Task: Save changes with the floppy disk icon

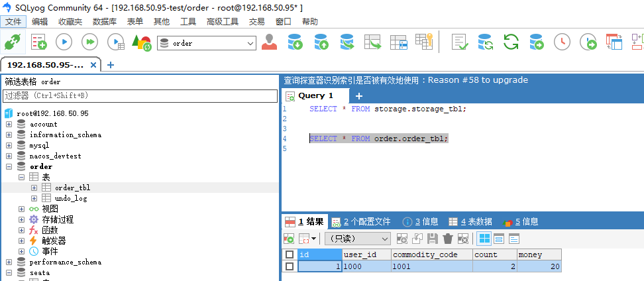Action: pos(432,239)
